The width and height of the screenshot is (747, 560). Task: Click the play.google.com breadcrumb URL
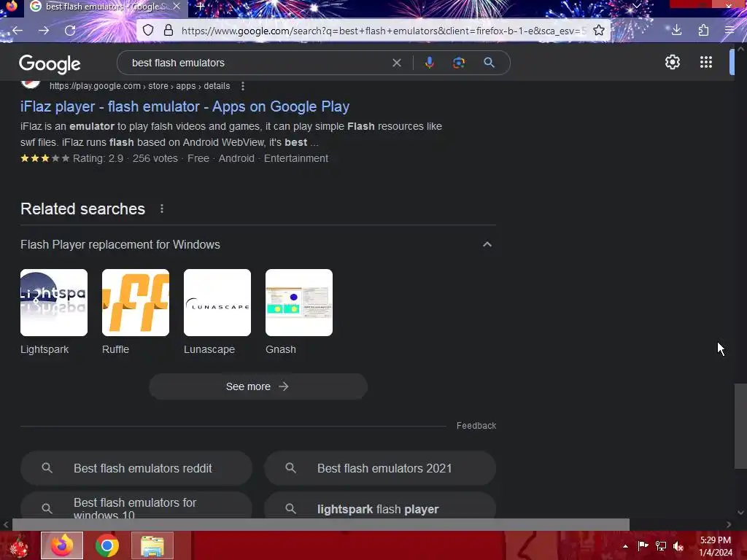[139, 86]
